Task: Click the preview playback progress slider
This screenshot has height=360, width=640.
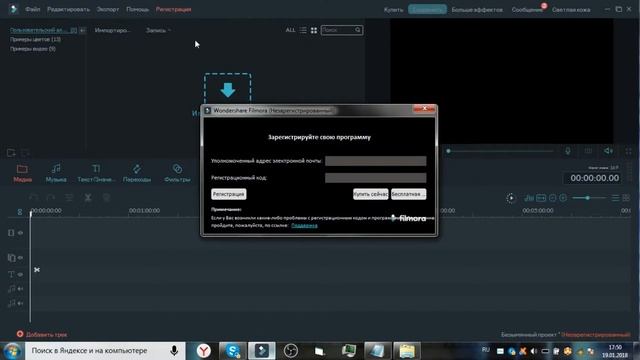Action: coord(500,151)
